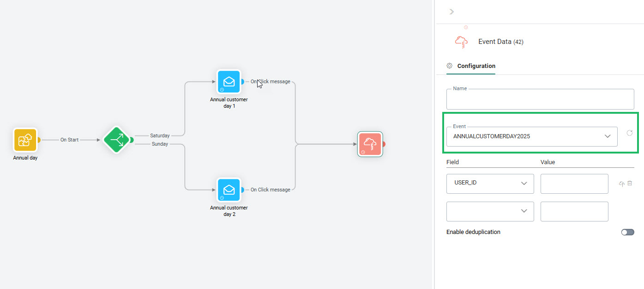Delete the USER_ID field row
The image size is (644, 289).
pos(630,184)
